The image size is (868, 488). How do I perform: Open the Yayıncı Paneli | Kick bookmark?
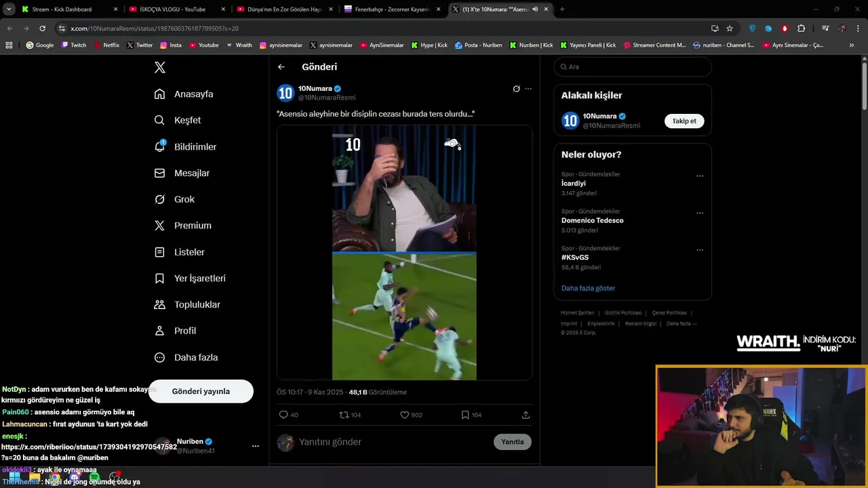pyautogui.click(x=588, y=45)
